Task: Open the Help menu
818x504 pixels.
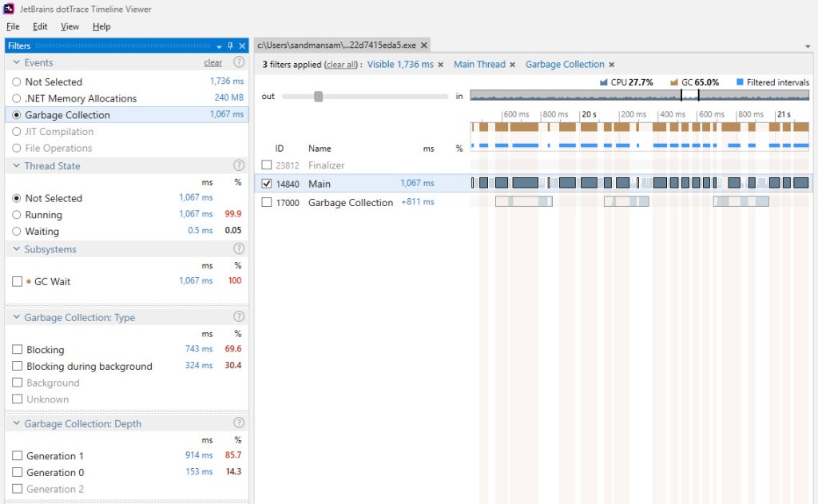Action: pos(101,26)
